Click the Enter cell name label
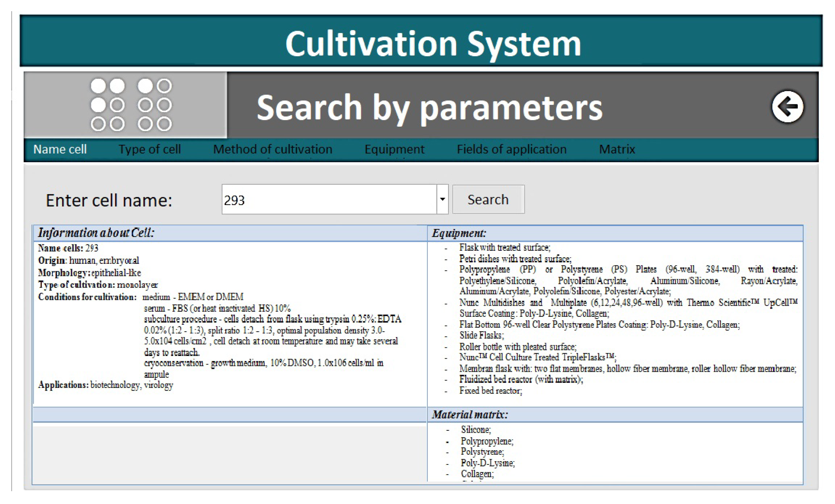This screenshot has width=835, height=504. (x=109, y=200)
